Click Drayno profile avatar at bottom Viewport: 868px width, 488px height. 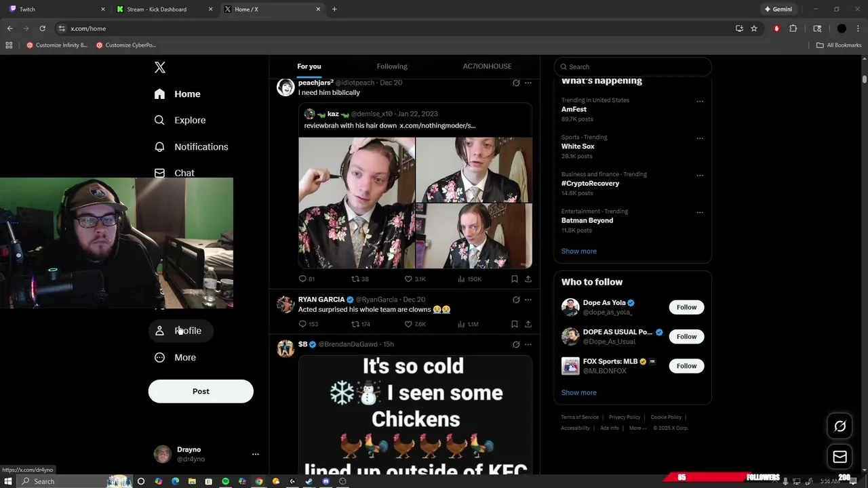[163, 454]
